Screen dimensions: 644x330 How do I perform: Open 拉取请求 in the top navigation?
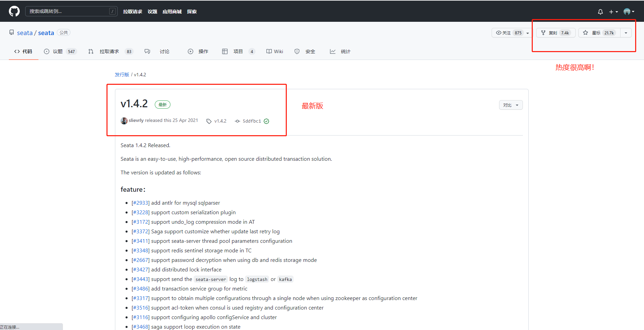tap(133, 12)
